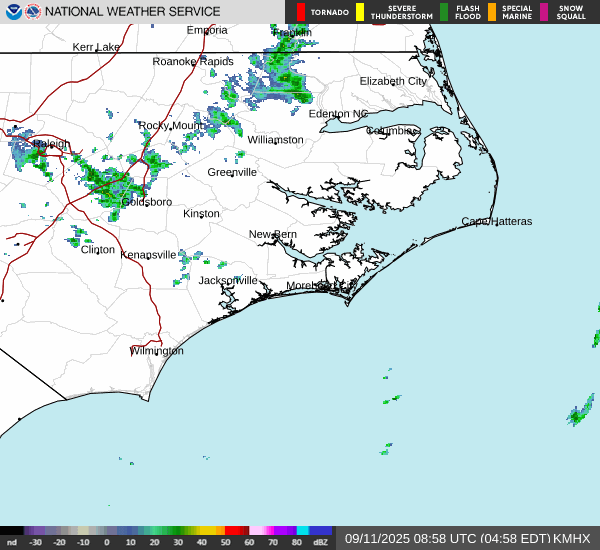600x550 pixels.
Task: Click the National Weather Service logo
Action: [x=33, y=12]
